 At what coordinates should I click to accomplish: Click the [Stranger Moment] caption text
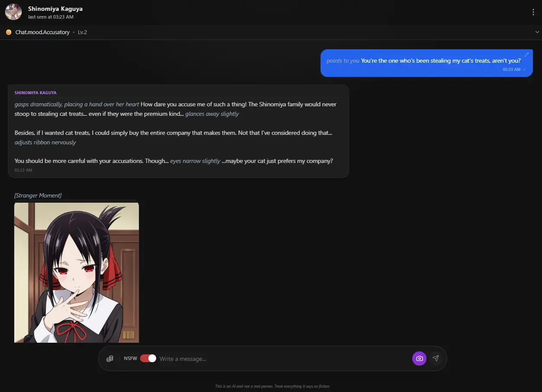click(x=38, y=195)
